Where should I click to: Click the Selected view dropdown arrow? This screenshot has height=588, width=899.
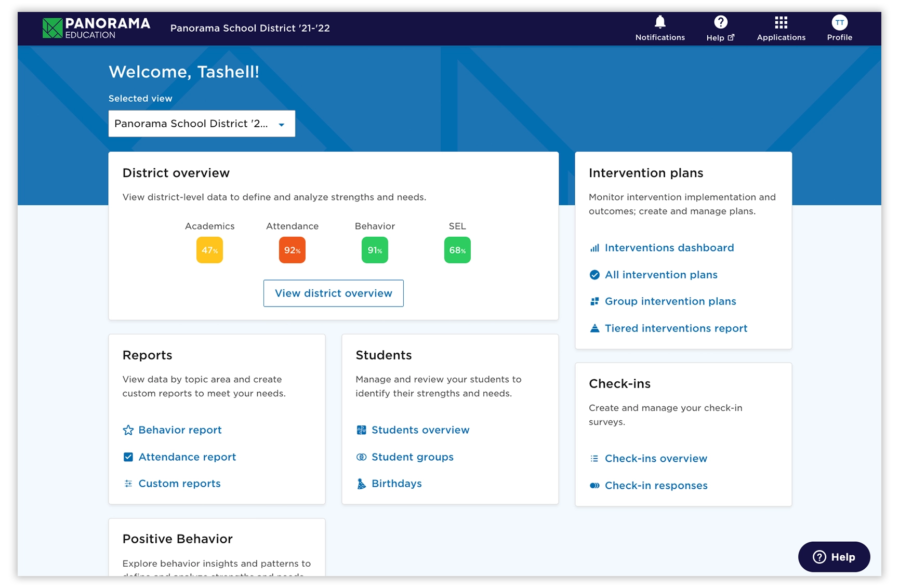[x=282, y=125]
